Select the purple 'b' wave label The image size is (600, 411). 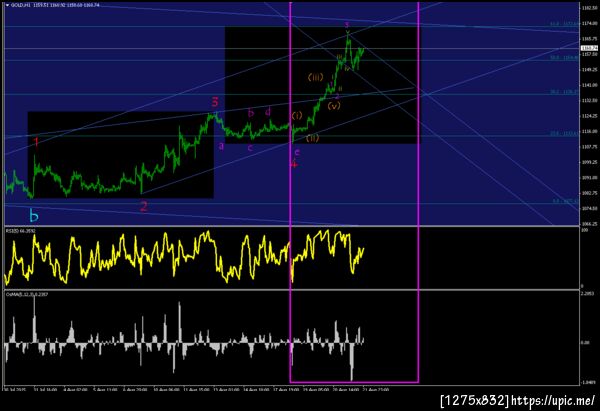click(251, 113)
